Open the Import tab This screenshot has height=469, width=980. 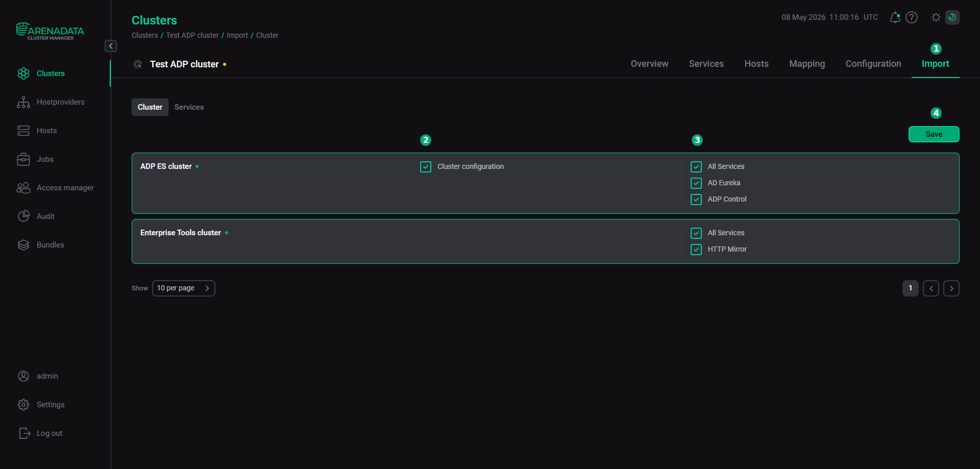point(935,64)
